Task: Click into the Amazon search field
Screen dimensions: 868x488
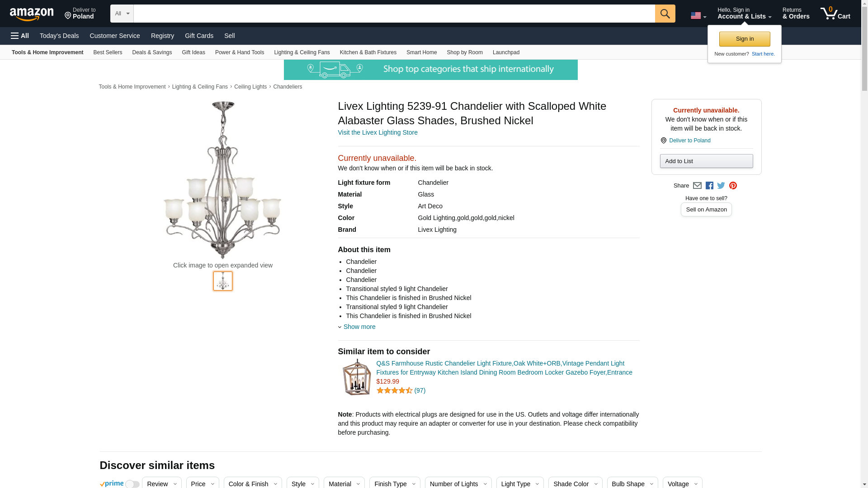Action: (394, 14)
